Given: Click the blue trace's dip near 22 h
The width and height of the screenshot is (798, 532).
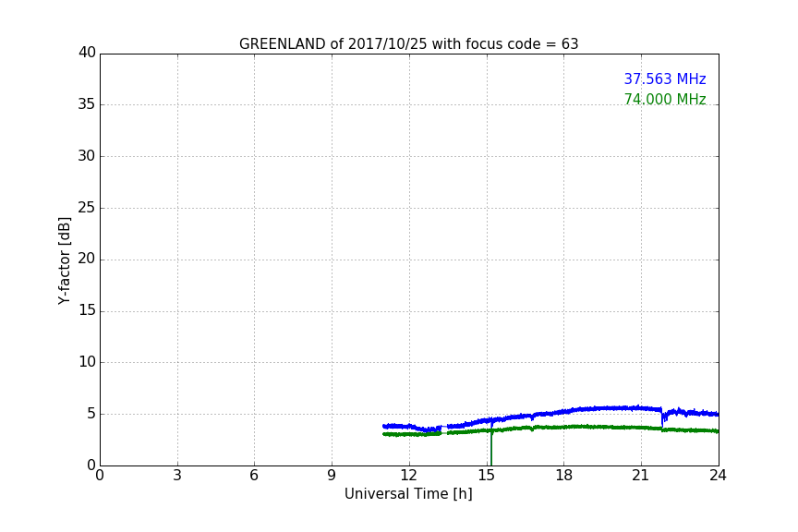Looking at the screenshot, I should point(662,418).
